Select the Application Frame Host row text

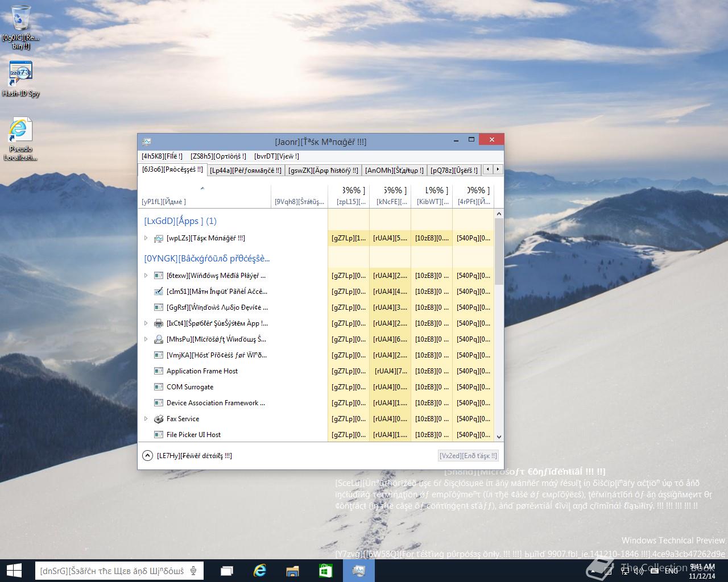pos(202,371)
